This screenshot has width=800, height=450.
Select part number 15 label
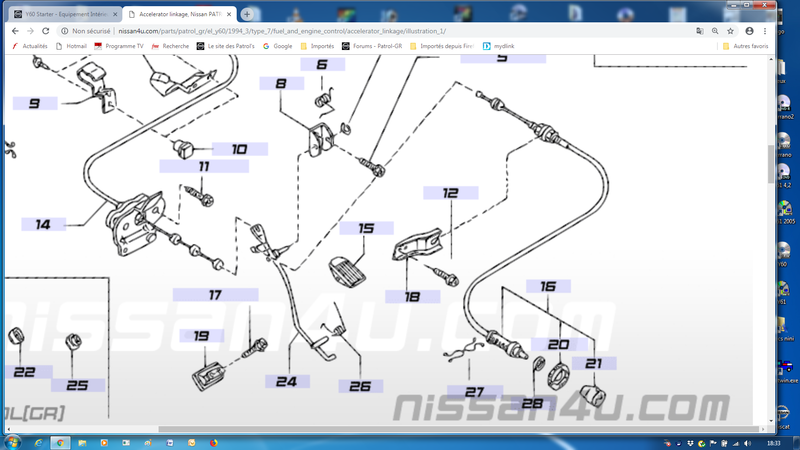click(x=366, y=228)
